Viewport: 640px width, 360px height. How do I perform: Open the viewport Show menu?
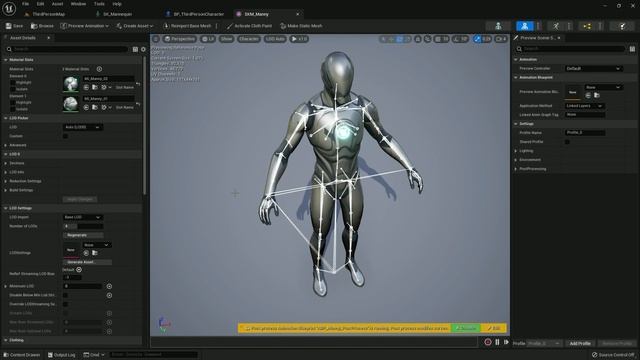pos(227,39)
